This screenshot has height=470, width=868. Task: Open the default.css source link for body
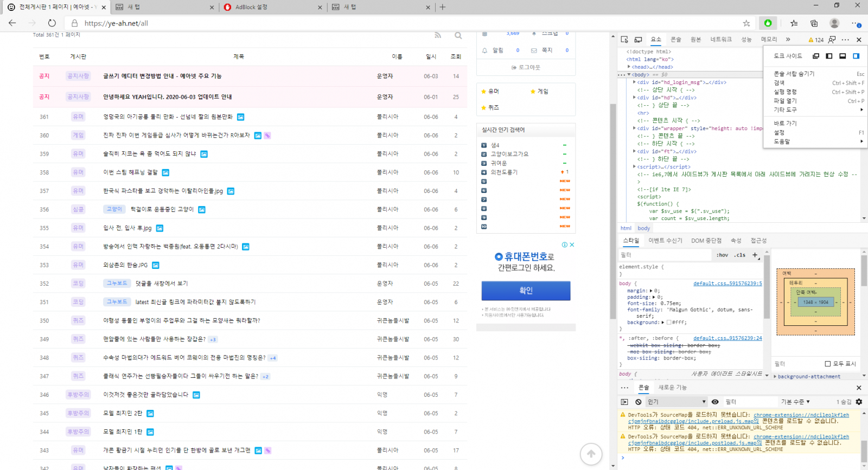click(727, 284)
